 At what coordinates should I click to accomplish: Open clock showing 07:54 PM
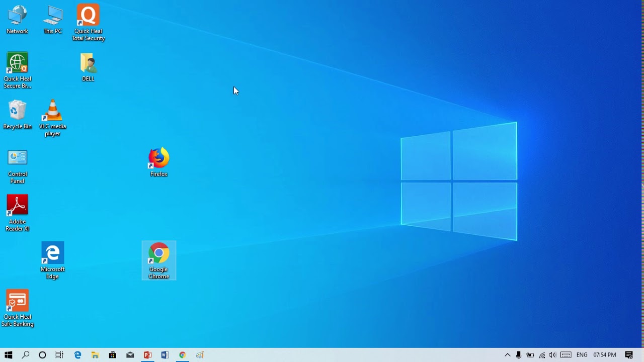[605, 355]
